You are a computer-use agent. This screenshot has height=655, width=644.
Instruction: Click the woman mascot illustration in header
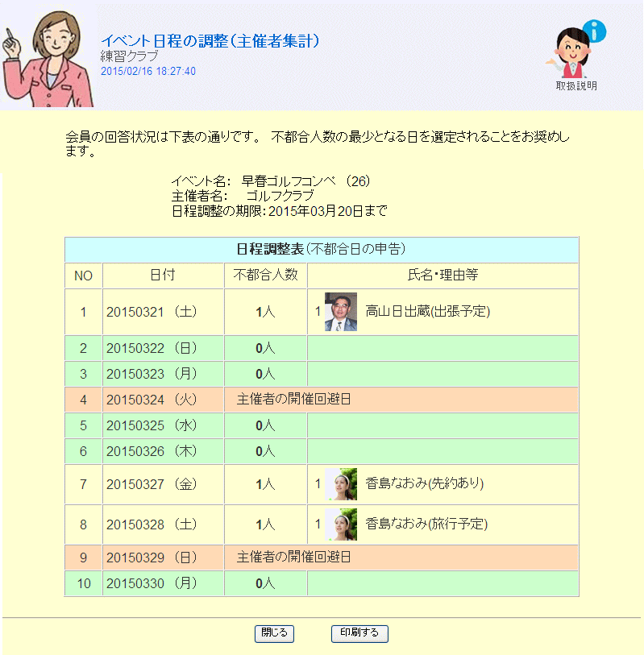(x=47, y=59)
